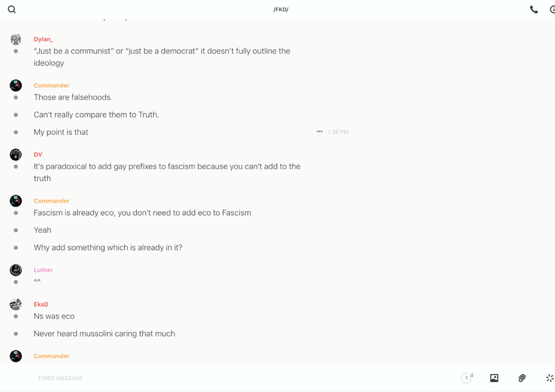The image size is (555, 392).
Task: Open conversation info panel
Action: 552,10
